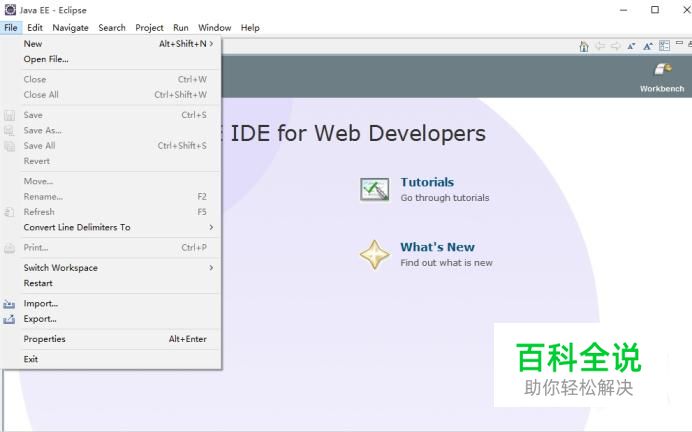Click the Close menu entry
692x432 pixels.
110,79
